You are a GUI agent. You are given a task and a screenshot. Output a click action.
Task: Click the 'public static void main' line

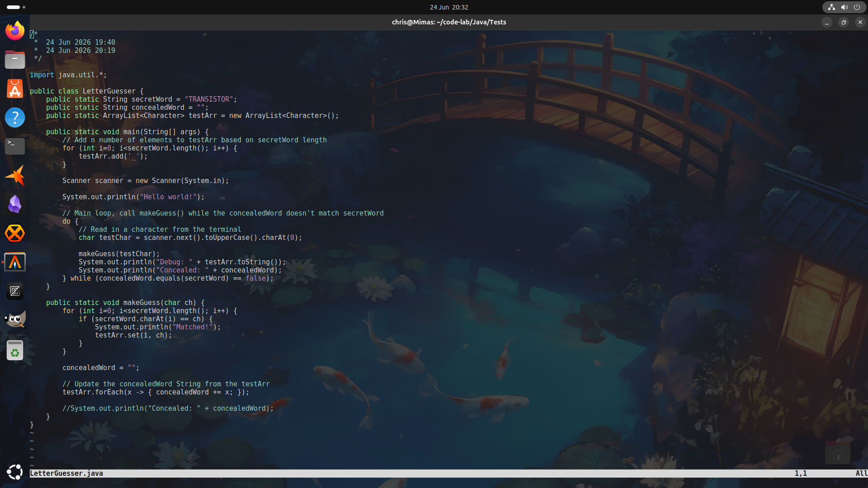(x=127, y=132)
